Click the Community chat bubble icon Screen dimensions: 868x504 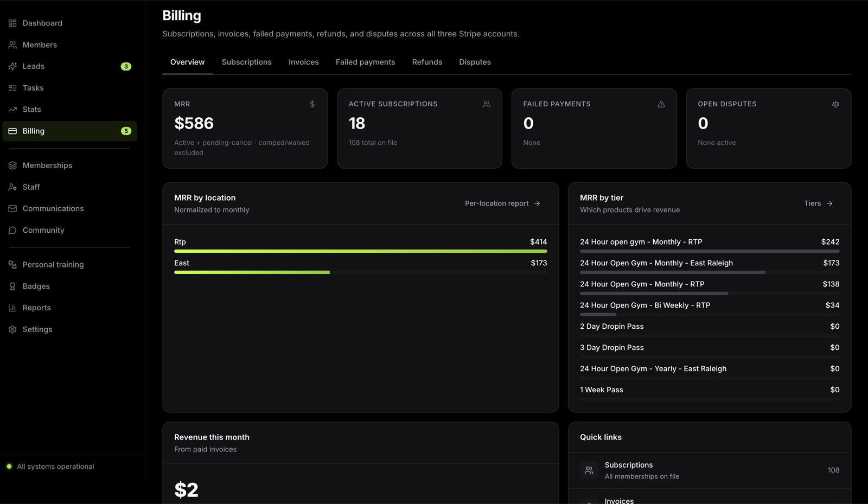coord(12,231)
